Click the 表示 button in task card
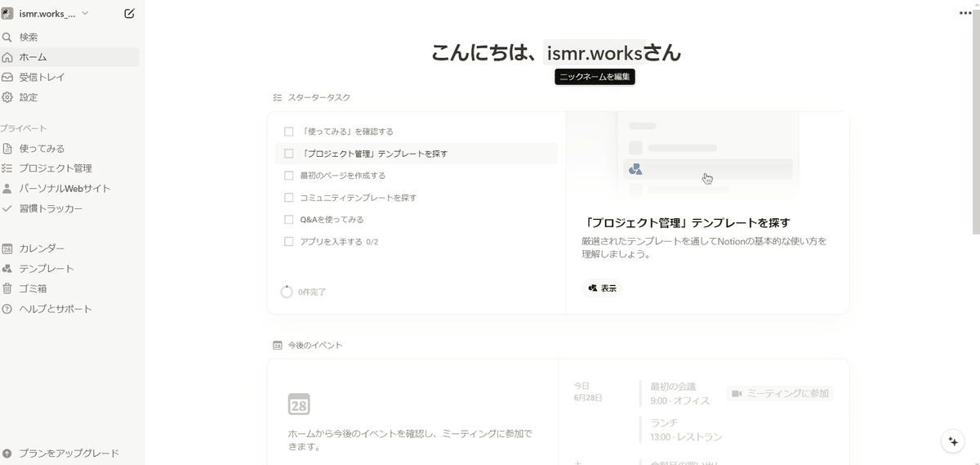The height and width of the screenshot is (465, 980). [x=603, y=288]
